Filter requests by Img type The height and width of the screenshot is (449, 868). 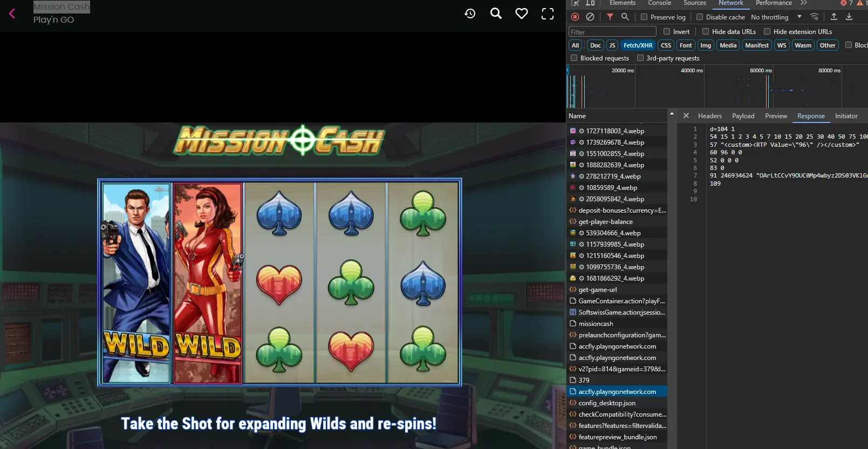point(706,45)
